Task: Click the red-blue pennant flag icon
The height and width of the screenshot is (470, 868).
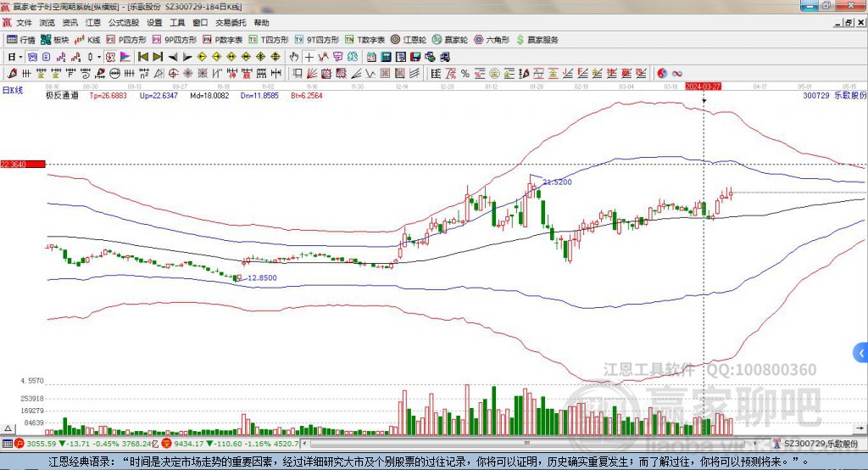Action: pos(125,57)
